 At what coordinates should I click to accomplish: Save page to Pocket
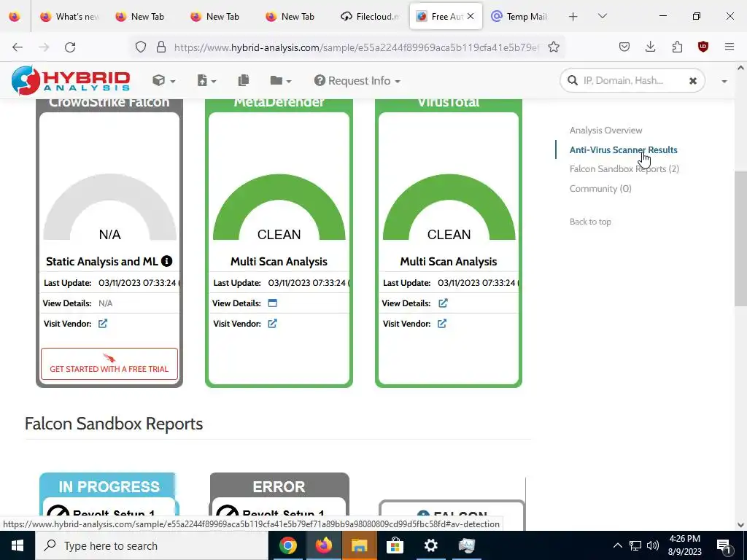click(624, 47)
